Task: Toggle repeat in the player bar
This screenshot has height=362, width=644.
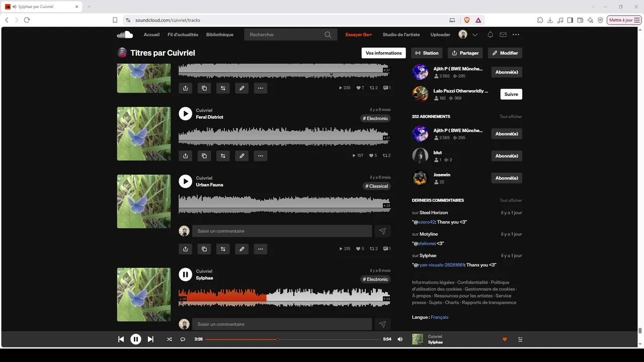Action: [183, 339]
